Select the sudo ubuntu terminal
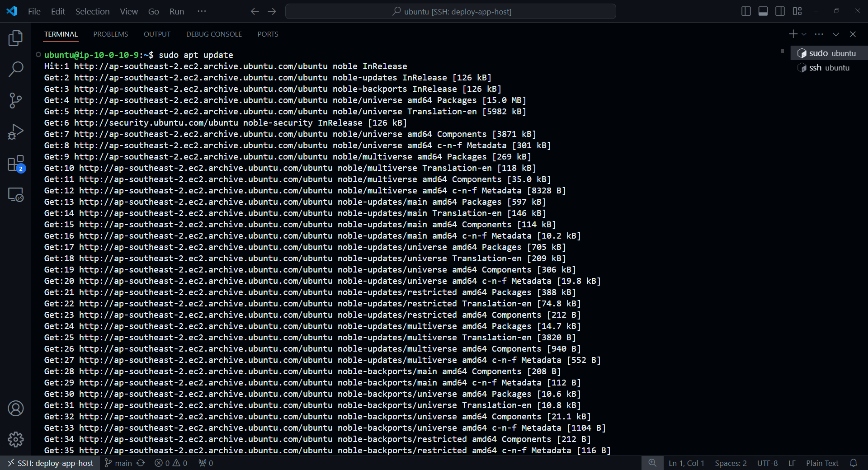Image resolution: width=868 pixels, height=470 pixels. click(829, 53)
